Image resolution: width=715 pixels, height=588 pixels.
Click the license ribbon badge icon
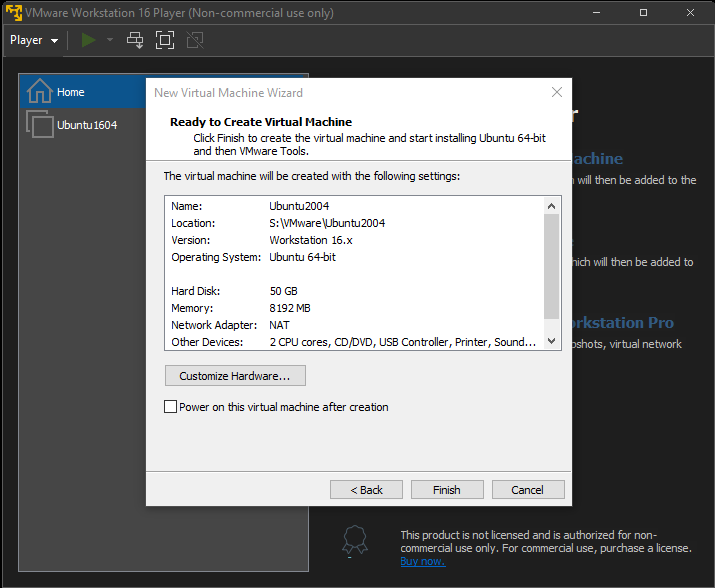pos(355,541)
